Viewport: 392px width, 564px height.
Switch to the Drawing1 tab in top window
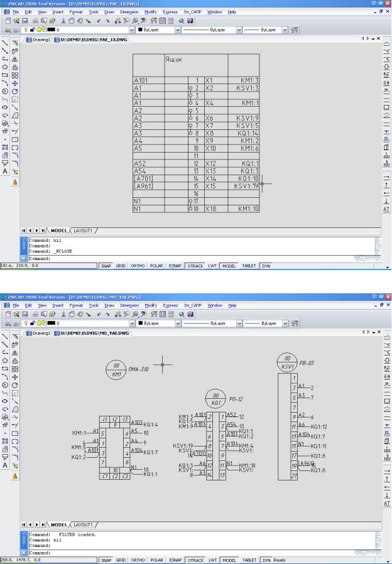pos(38,39)
